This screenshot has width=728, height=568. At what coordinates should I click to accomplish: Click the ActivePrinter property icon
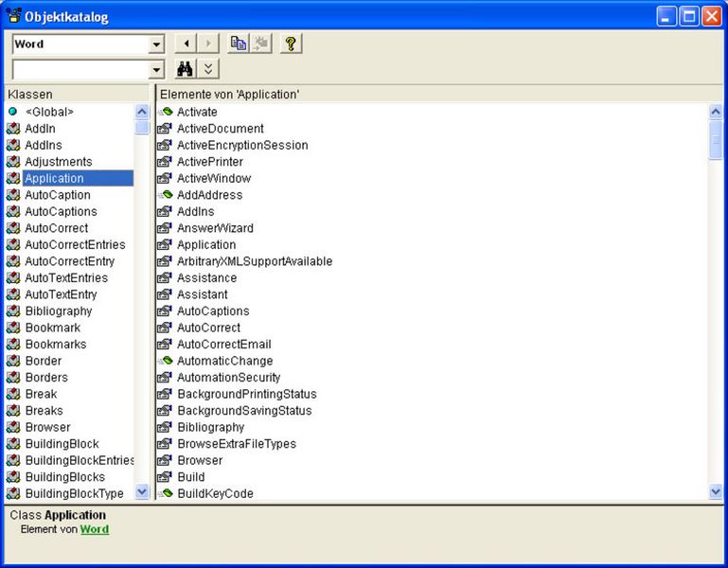point(165,162)
